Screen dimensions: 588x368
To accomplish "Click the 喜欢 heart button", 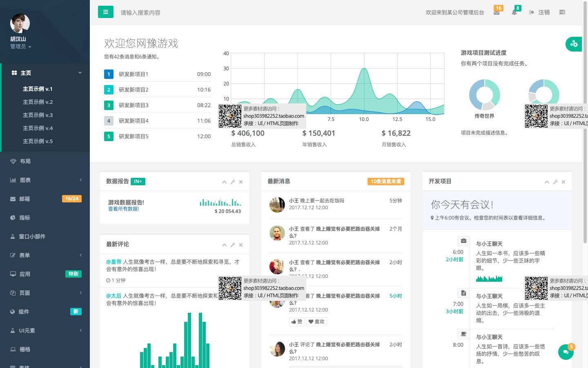I will [x=316, y=322].
